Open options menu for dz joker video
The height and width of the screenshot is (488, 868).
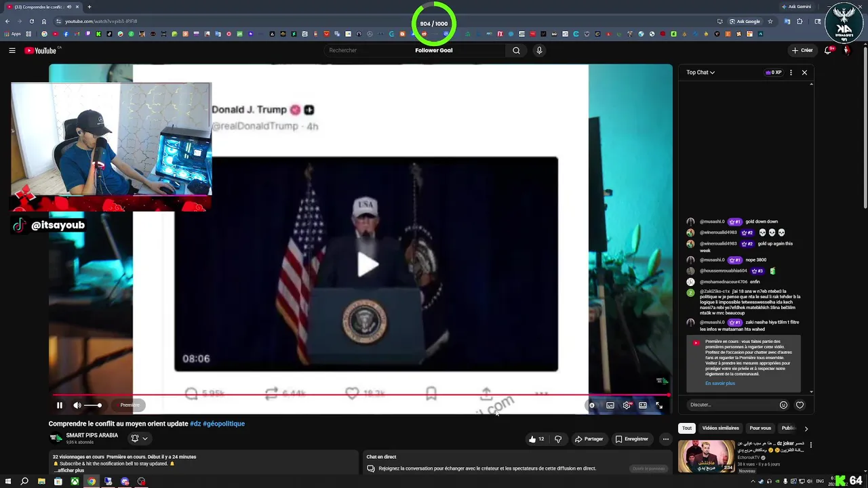pyautogui.click(x=810, y=445)
